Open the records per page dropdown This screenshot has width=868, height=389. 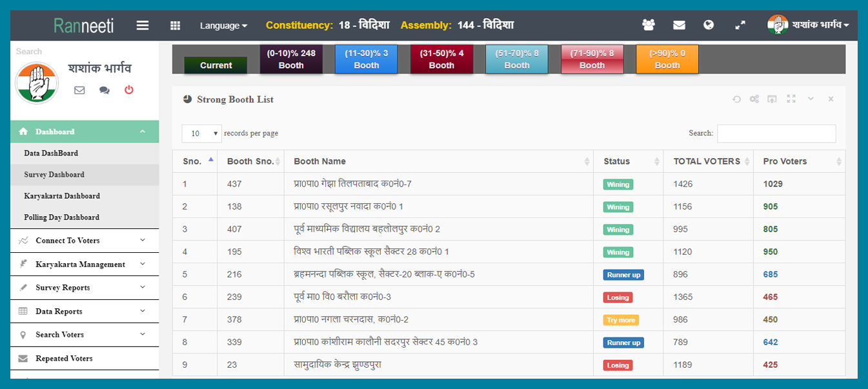click(201, 134)
